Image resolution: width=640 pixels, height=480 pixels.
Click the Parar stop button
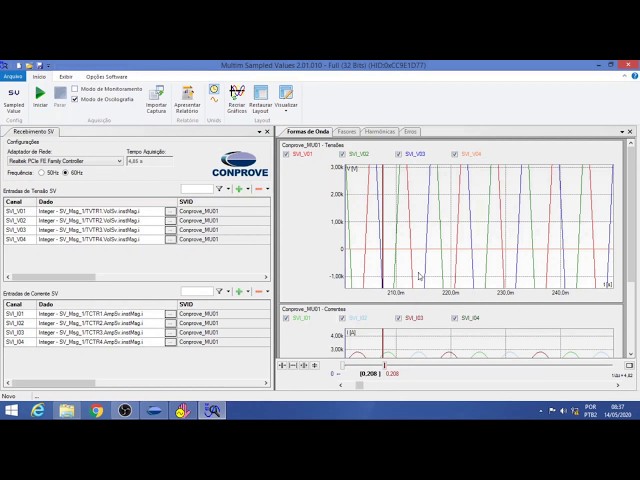point(60,97)
